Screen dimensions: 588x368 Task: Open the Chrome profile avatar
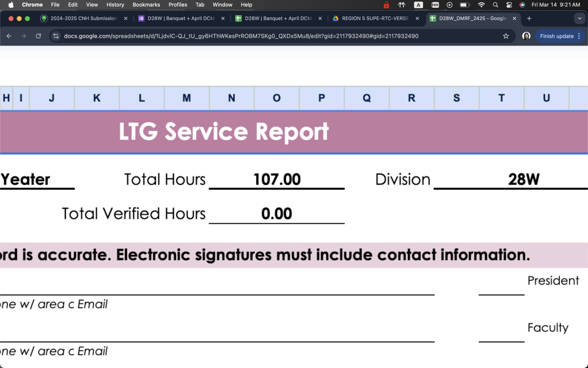(x=526, y=36)
